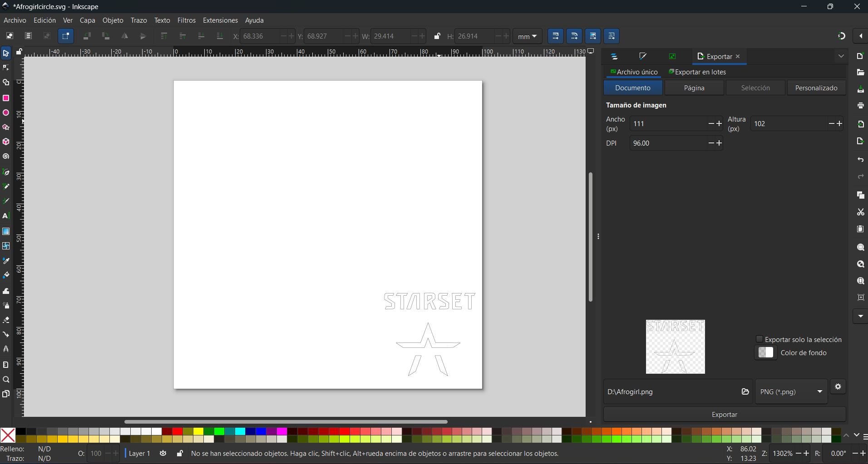Decrease the DPI value
This screenshot has height=464, width=868.
pos(711,143)
